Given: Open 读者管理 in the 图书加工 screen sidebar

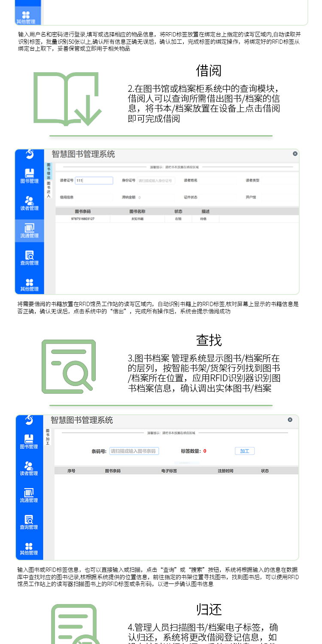Looking at the screenshot, I should coord(29,468).
